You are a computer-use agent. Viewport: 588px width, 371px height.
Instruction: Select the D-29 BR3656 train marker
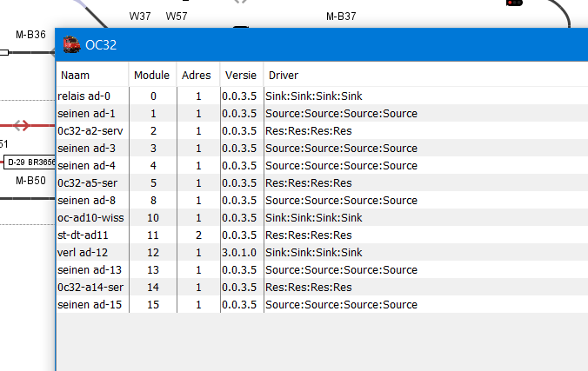29,162
